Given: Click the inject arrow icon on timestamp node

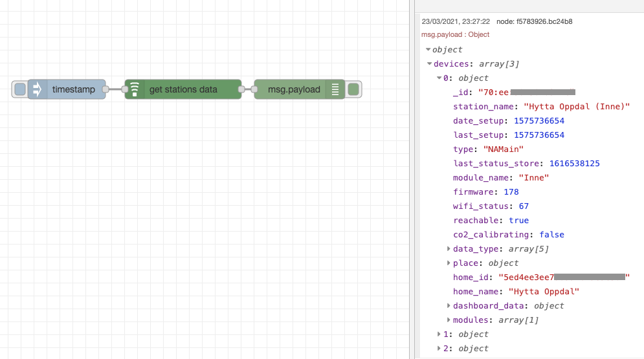Looking at the screenshot, I should tap(37, 89).
